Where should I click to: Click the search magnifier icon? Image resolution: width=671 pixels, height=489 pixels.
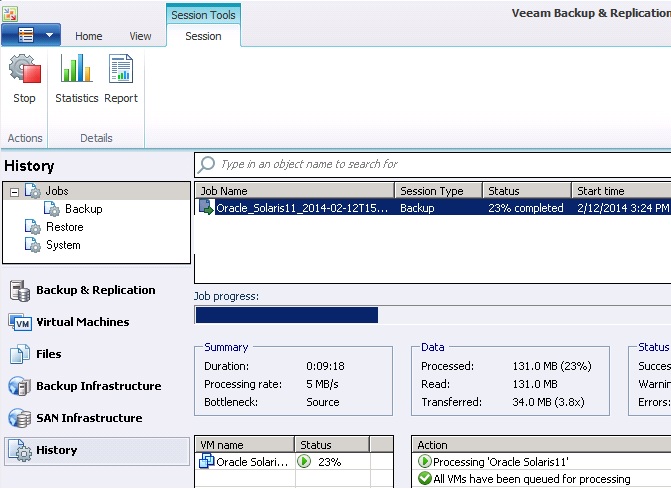(206, 164)
